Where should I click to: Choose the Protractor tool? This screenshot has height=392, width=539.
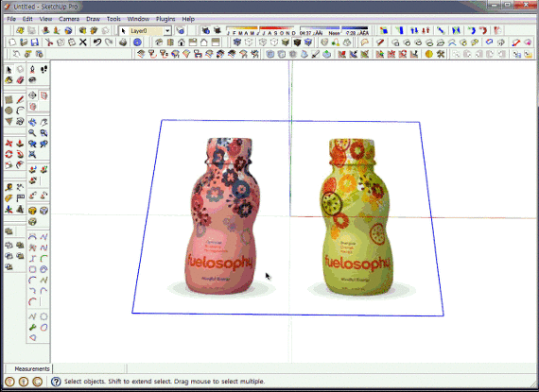tap(9, 198)
